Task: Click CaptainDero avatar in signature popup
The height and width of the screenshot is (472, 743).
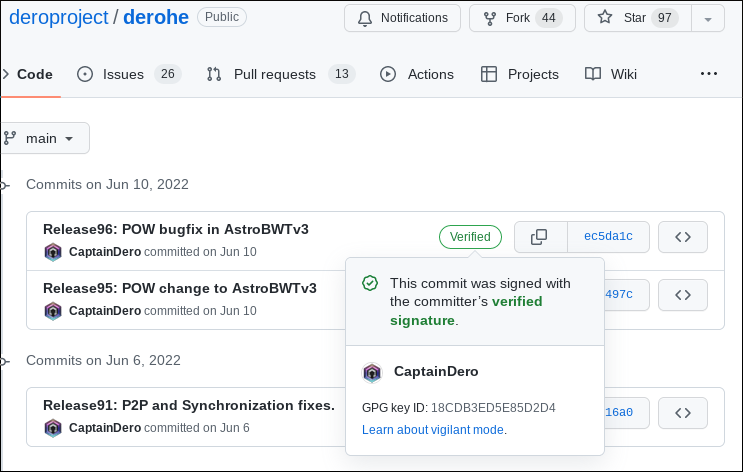Action: click(x=372, y=372)
